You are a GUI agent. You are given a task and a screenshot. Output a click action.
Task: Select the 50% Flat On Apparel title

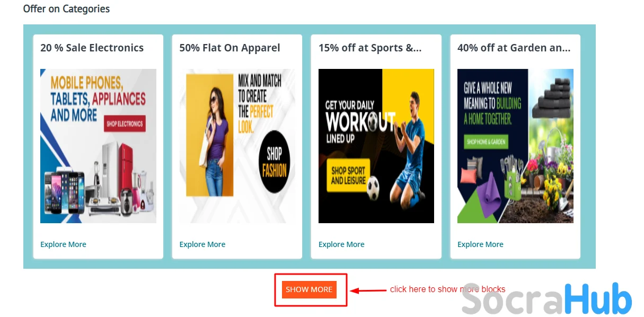tap(230, 48)
